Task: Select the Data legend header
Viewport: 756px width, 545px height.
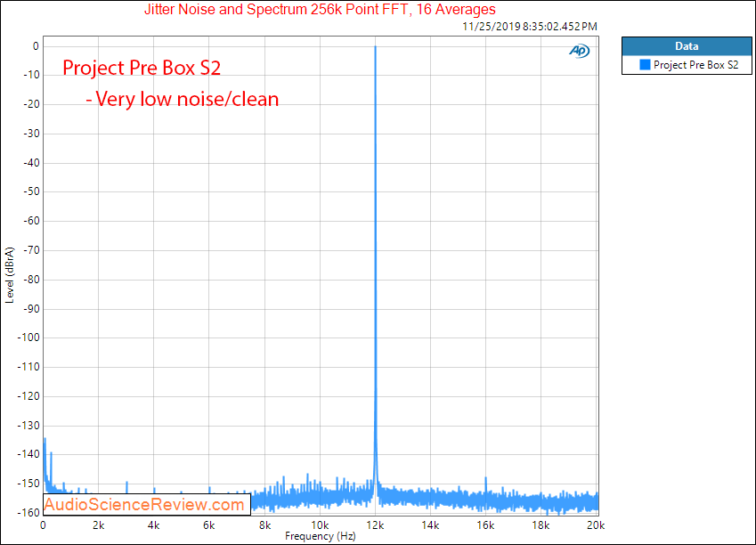Action: [687, 46]
